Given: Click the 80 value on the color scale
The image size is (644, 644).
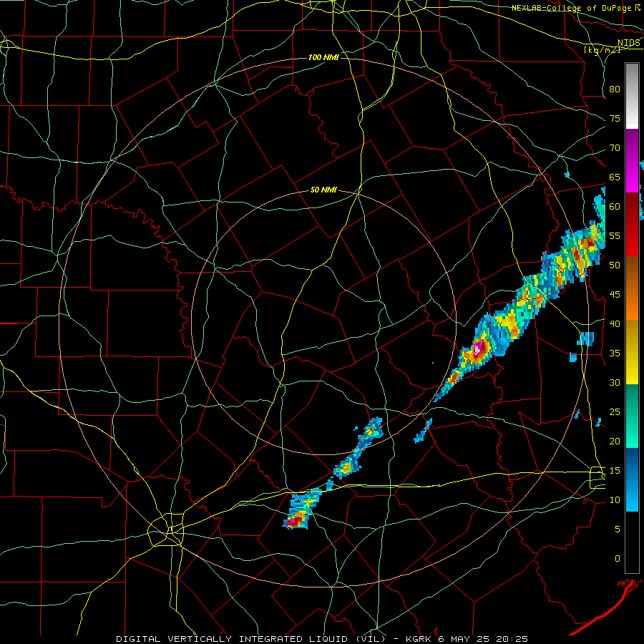Looking at the screenshot, I should point(615,89).
